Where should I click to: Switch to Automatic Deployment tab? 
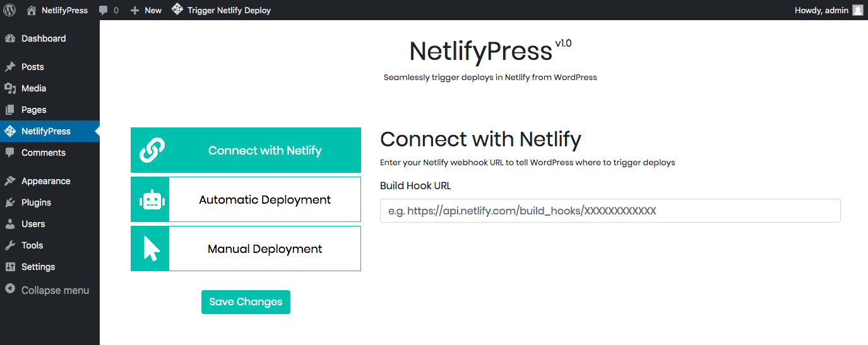[x=246, y=199]
